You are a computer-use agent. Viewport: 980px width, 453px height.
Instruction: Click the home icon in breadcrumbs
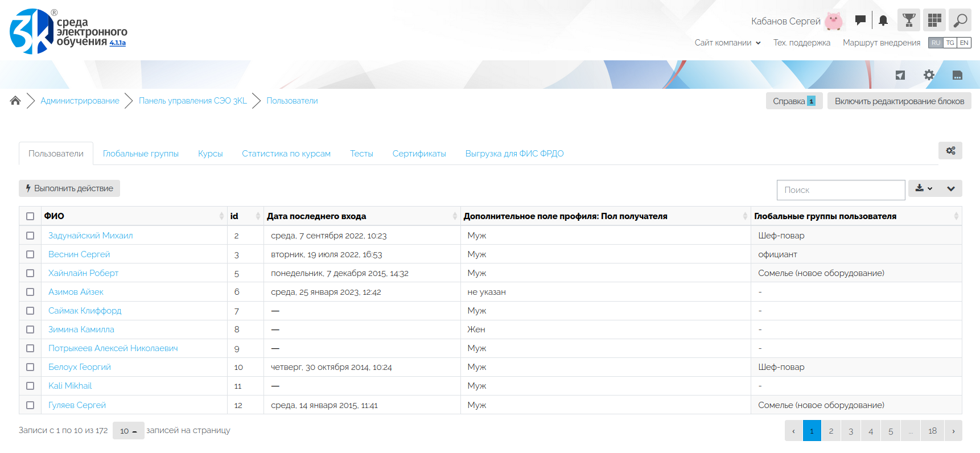coord(15,101)
